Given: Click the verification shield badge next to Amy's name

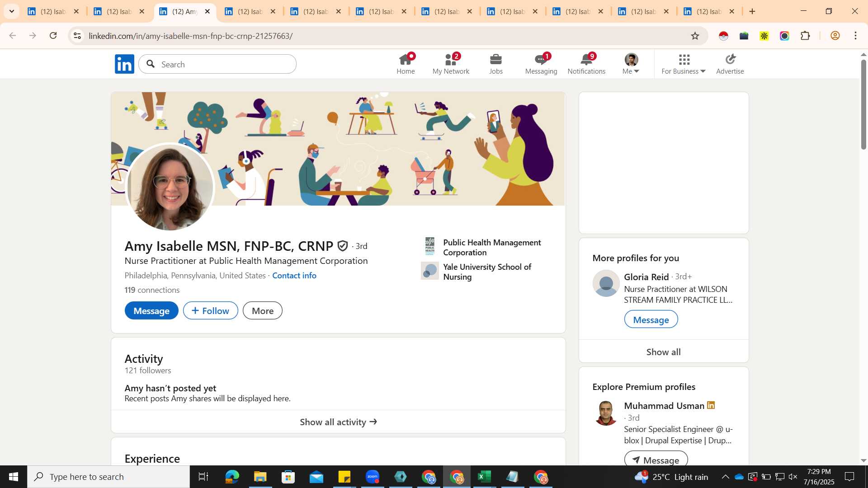Looking at the screenshot, I should 343,246.
